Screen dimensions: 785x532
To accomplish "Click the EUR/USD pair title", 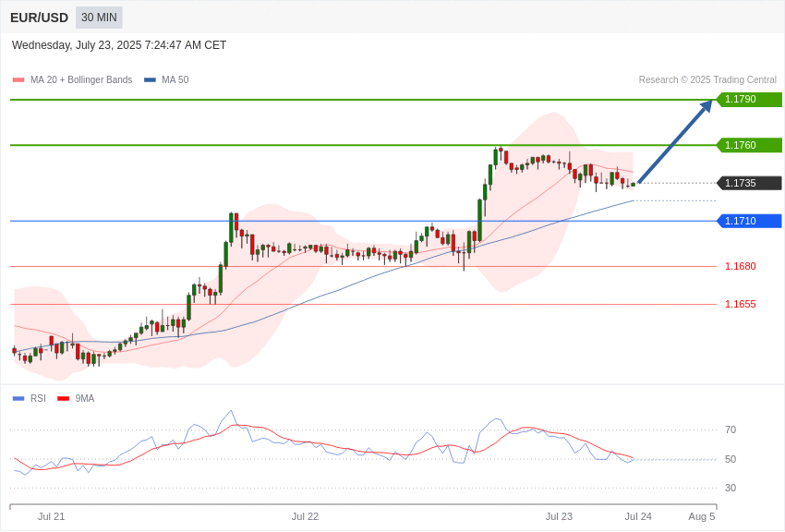I will [x=39, y=18].
